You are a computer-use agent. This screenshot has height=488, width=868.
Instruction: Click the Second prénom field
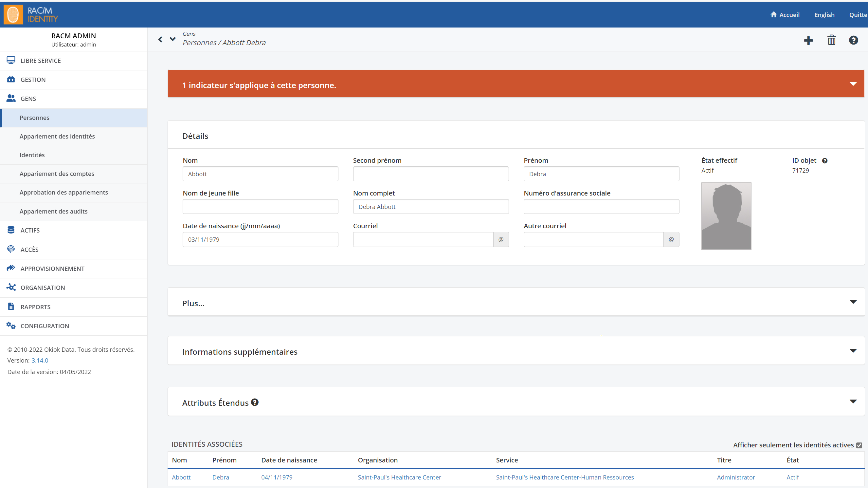(431, 174)
